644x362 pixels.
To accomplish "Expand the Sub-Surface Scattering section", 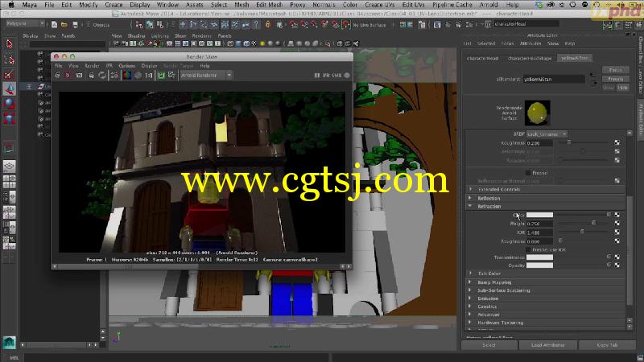I will click(471, 290).
